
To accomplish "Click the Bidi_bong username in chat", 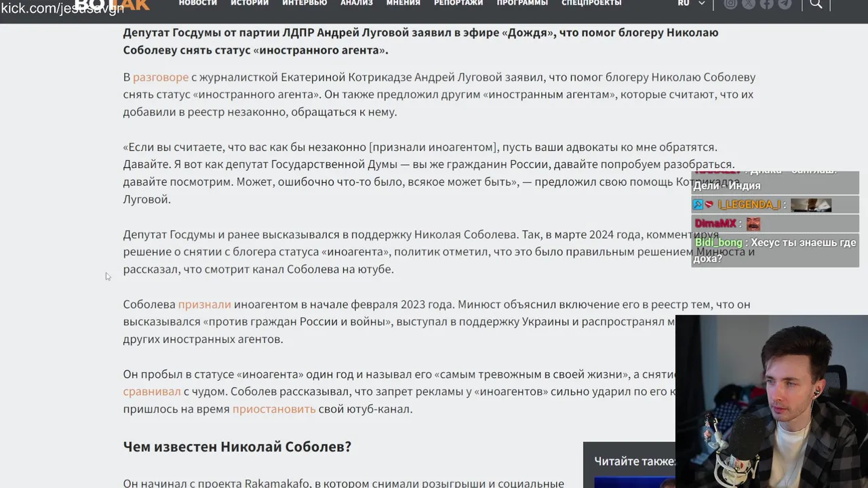I will tap(719, 243).
